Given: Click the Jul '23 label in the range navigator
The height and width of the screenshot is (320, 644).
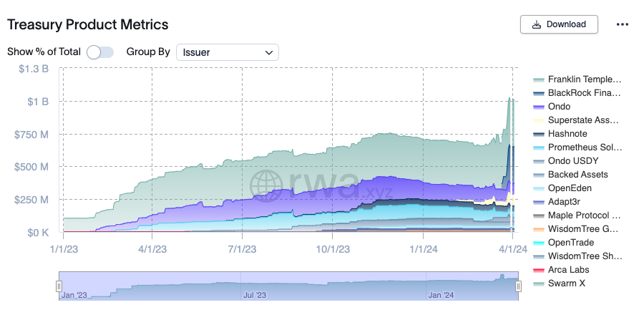Looking at the screenshot, I should (255, 295).
